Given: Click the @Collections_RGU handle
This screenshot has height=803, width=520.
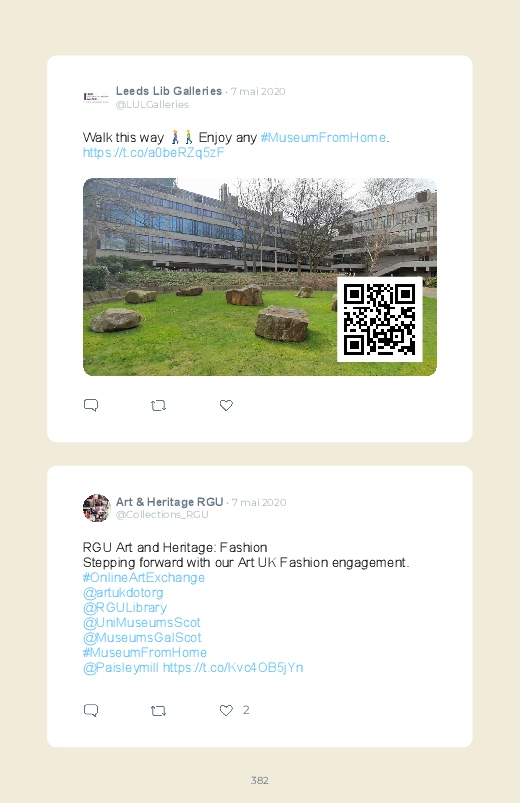Looking at the screenshot, I should pos(162,515).
